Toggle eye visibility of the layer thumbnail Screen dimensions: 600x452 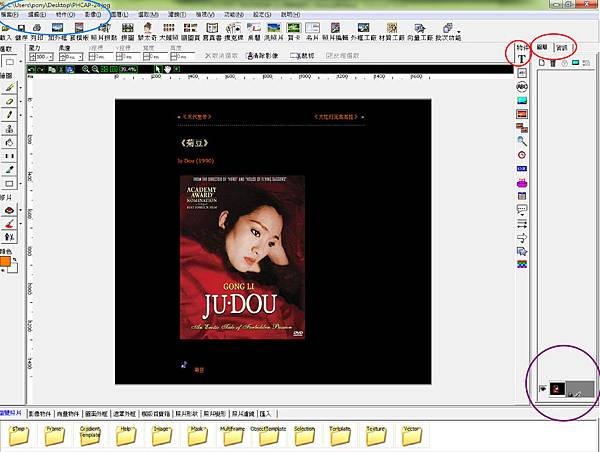click(x=543, y=389)
